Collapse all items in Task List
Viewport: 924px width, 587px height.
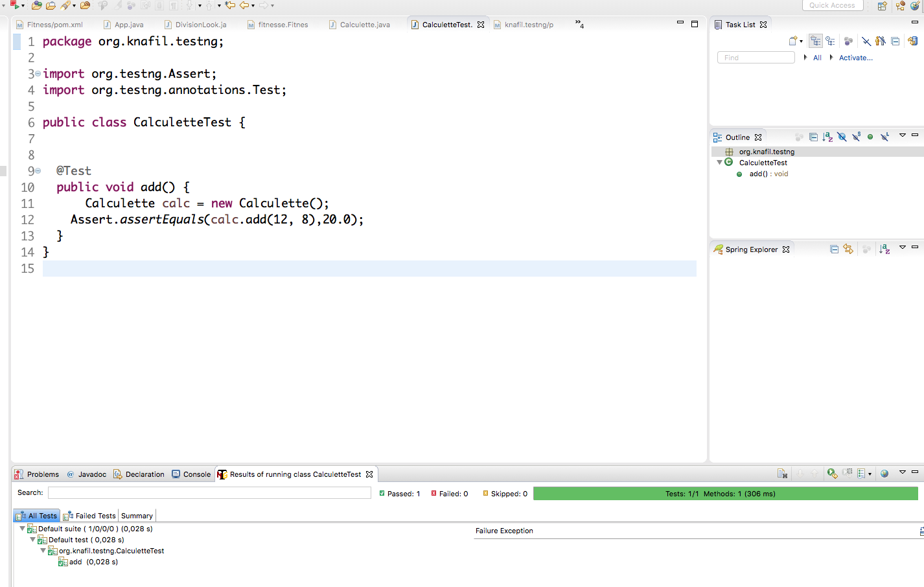pos(895,41)
